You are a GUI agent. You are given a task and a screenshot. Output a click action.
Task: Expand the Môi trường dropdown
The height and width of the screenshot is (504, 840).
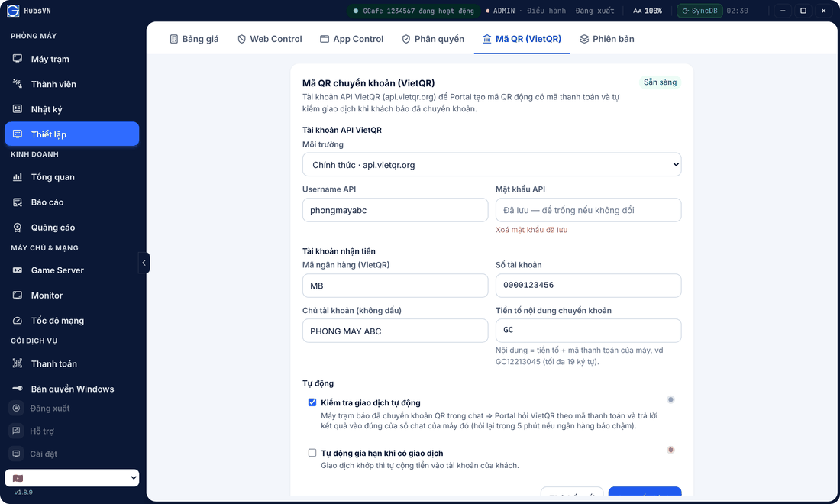pyautogui.click(x=492, y=164)
